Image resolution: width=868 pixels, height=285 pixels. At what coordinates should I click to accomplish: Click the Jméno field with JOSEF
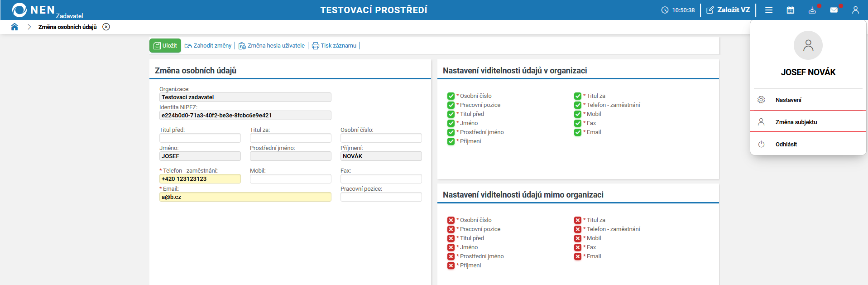(x=200, y=156)
